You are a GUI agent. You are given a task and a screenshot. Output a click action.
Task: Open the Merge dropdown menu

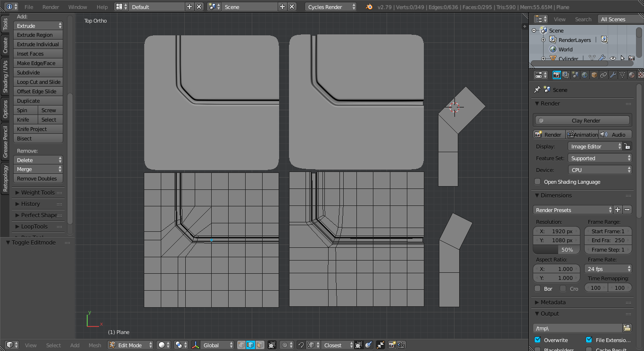[x=38, y=169]
